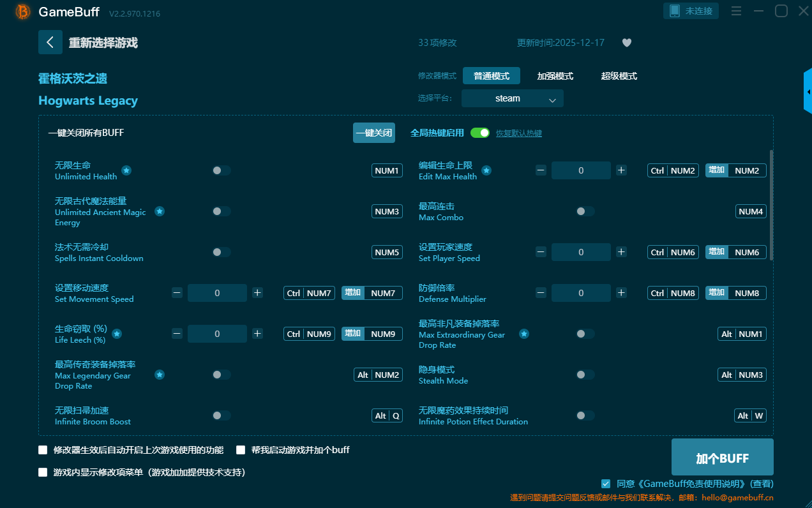Screen dimensions: 812x508
Task: Click star icon beside Life Leech
Action: click(117, 334)
